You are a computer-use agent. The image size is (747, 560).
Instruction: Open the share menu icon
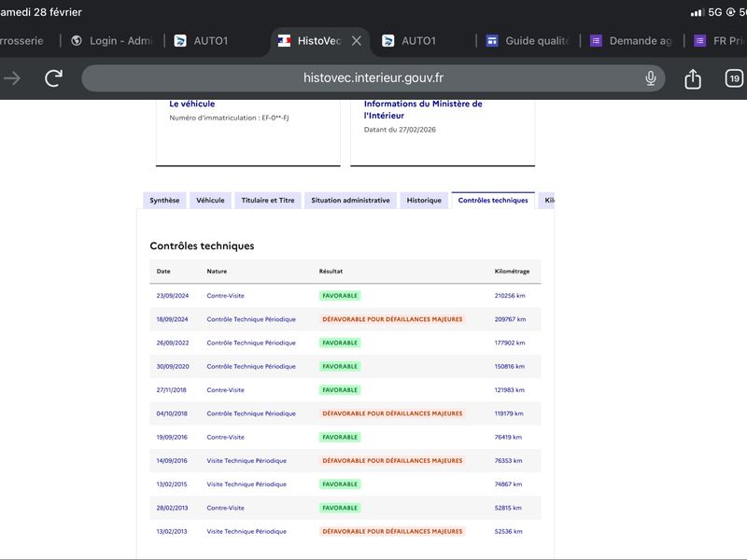pyautogui.click(x=693, y=79)
